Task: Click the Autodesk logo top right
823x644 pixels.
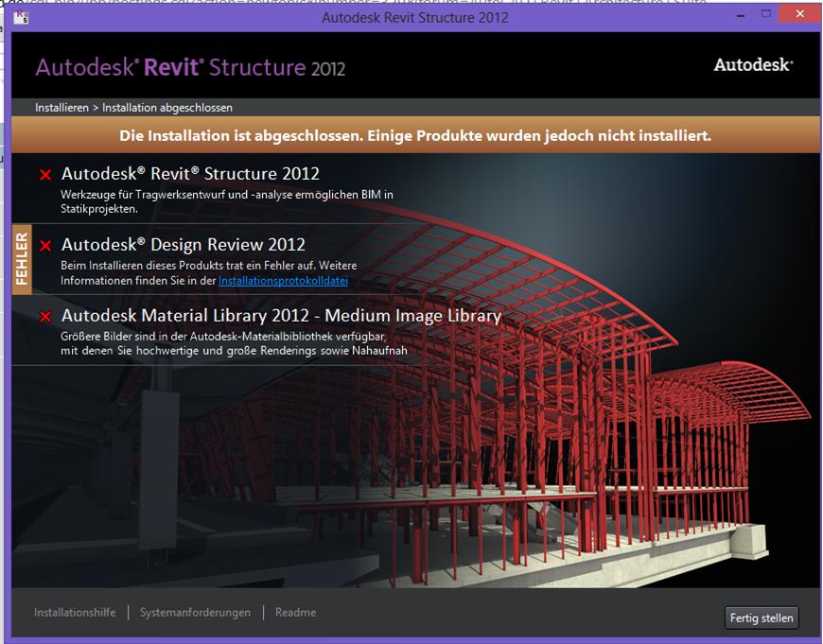Action: [753, 64]
